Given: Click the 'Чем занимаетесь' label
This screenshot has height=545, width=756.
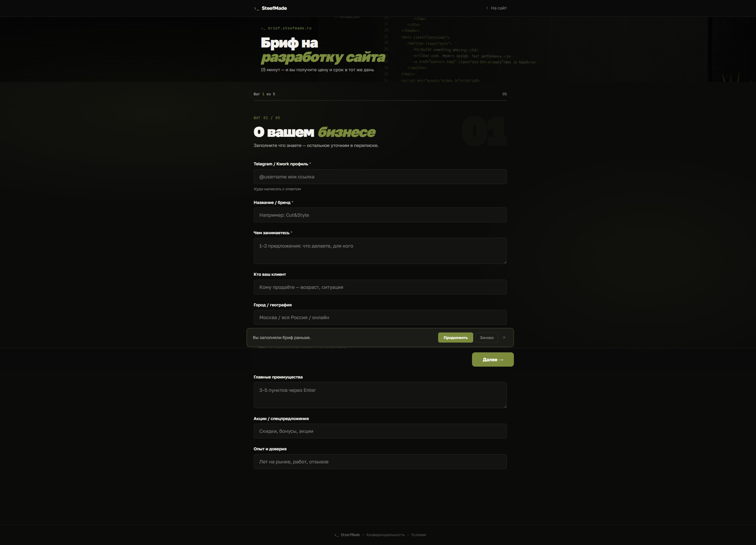Looking at the screenshot, I should (x=271, y=233).
